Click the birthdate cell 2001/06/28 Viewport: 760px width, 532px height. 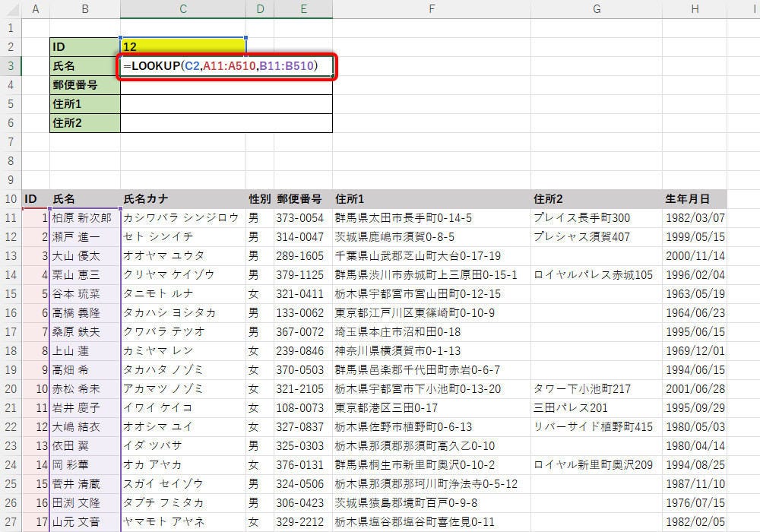pos(695,388)
